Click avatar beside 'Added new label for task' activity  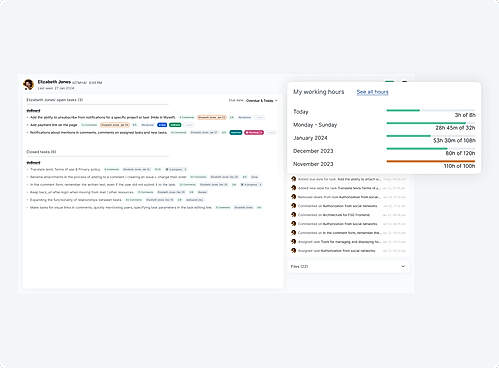pyautogui.click(x=294, y=188)
